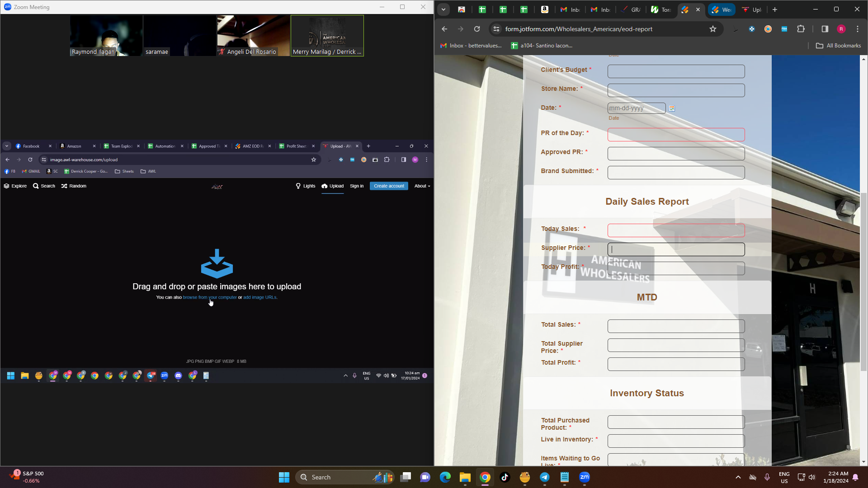Open a new Chrome tab

tap(775, 9)
